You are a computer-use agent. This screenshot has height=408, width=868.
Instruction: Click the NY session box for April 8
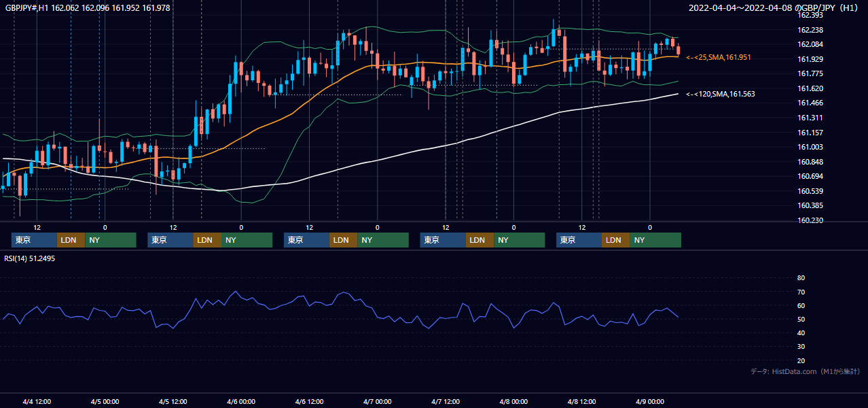(655, 240)
